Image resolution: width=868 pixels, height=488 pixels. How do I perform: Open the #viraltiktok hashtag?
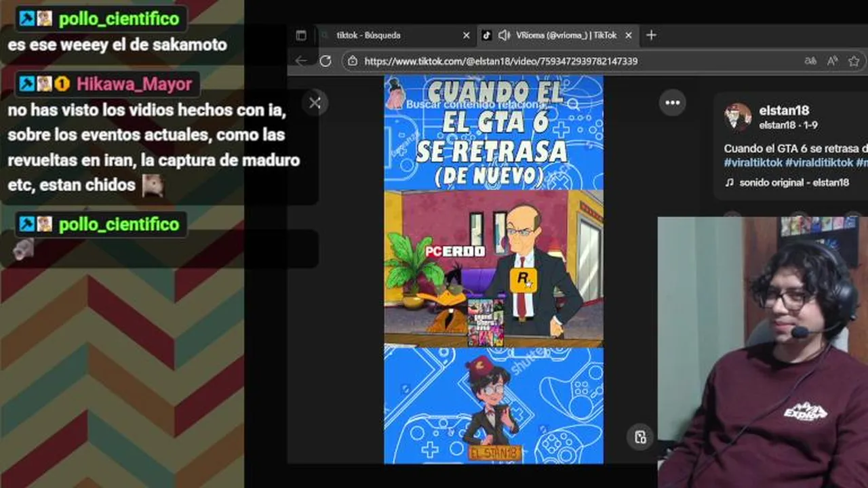(x=753, y=163)
